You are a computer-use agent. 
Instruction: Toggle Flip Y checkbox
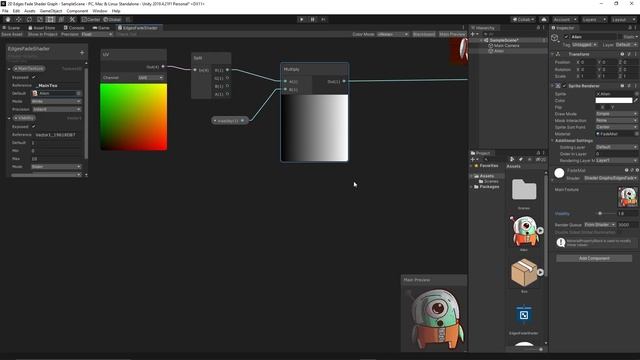[x=608, y=107]
